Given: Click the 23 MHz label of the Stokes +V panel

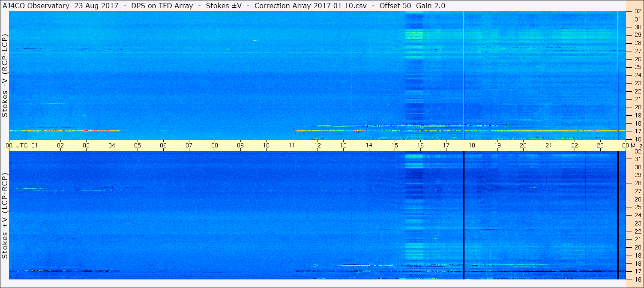Looking at the screenshot, I should (637, 223).
